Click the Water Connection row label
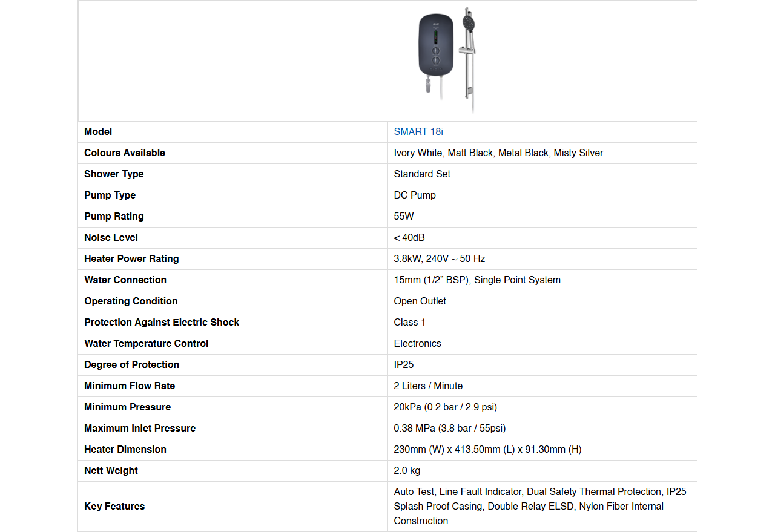The height and width of the screenshot is (532, 775). (x=125, y=280)
